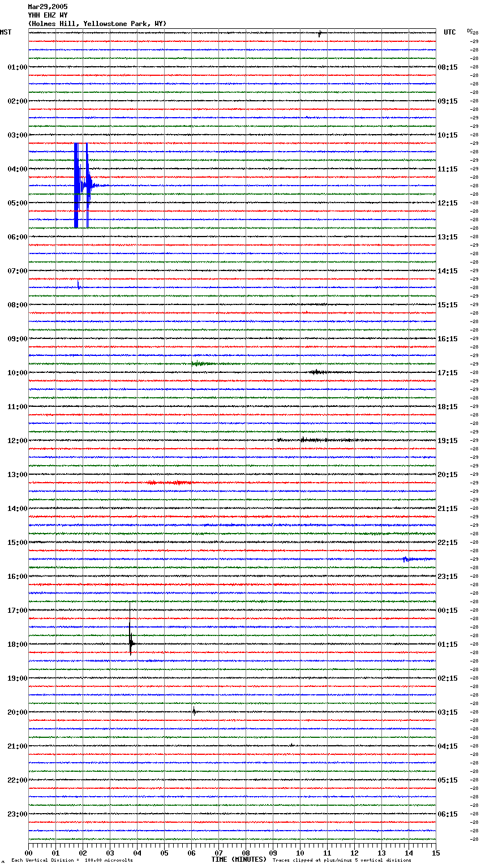
Task: Click the "13:00" MST hour label
Action: click(18, 475)
